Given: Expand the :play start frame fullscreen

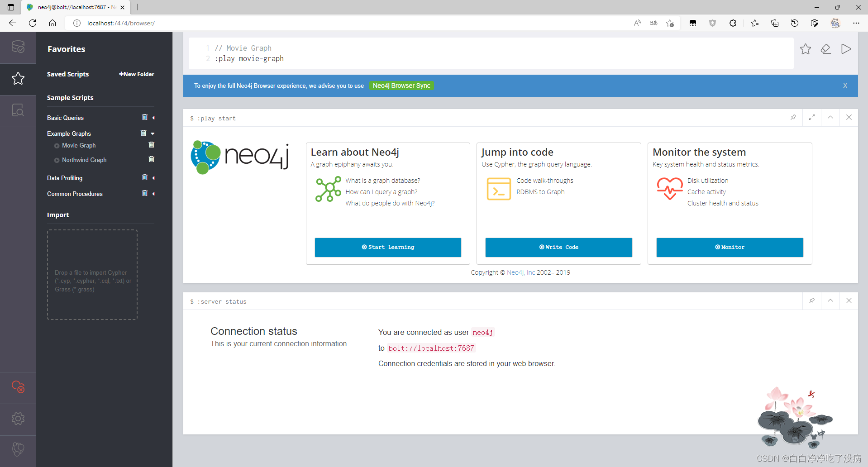Looking at the screenshot, I should pyautogui.click(x=812, y=118).
